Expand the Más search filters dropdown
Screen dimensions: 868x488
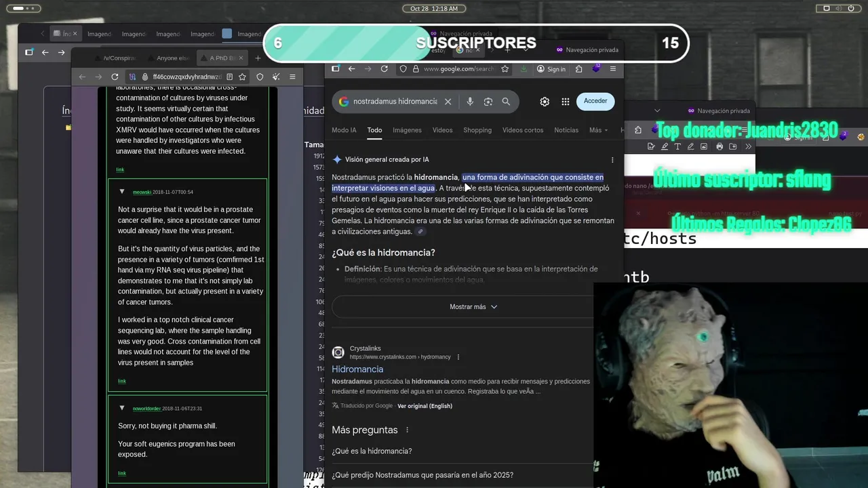pos(598,130)
